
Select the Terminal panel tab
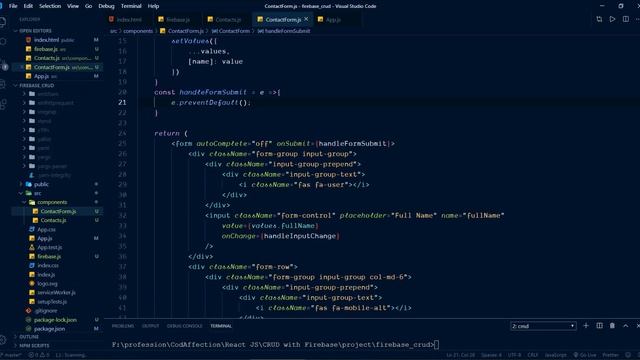point(221,326)
